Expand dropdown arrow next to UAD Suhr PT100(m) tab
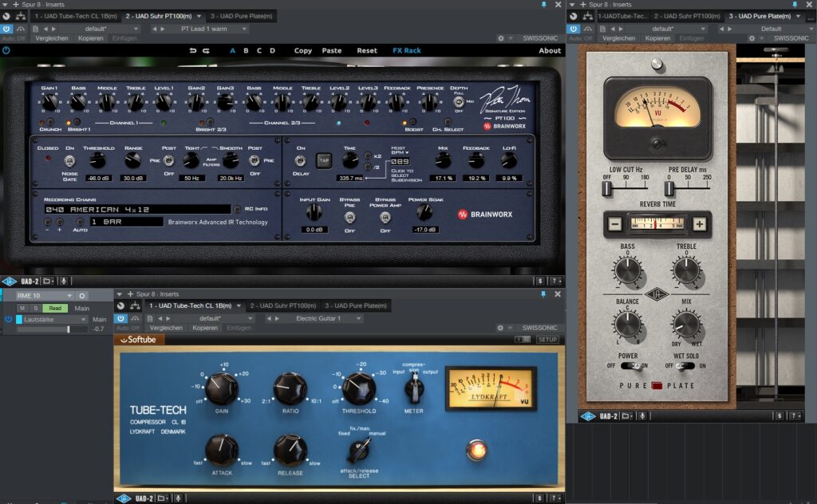Screen dimensions: 817x504 (199, 16)
